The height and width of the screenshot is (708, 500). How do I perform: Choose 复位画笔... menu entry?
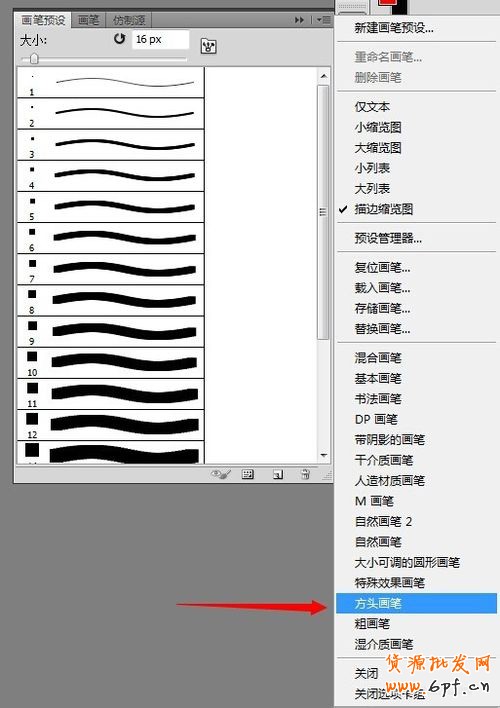click(x=382, y=267)
